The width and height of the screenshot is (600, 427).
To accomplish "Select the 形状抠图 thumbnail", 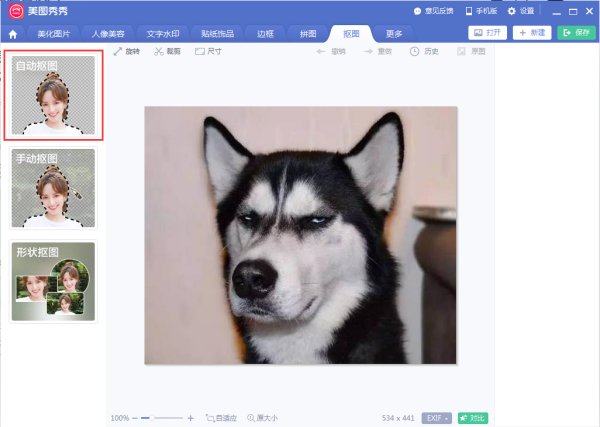I will [x=54, y=281].
